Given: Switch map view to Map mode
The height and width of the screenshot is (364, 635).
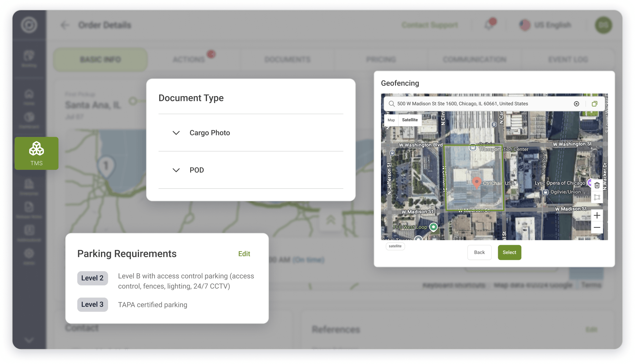Looking at the screenshot, I should pyautogui.click(x=391, y=120).
